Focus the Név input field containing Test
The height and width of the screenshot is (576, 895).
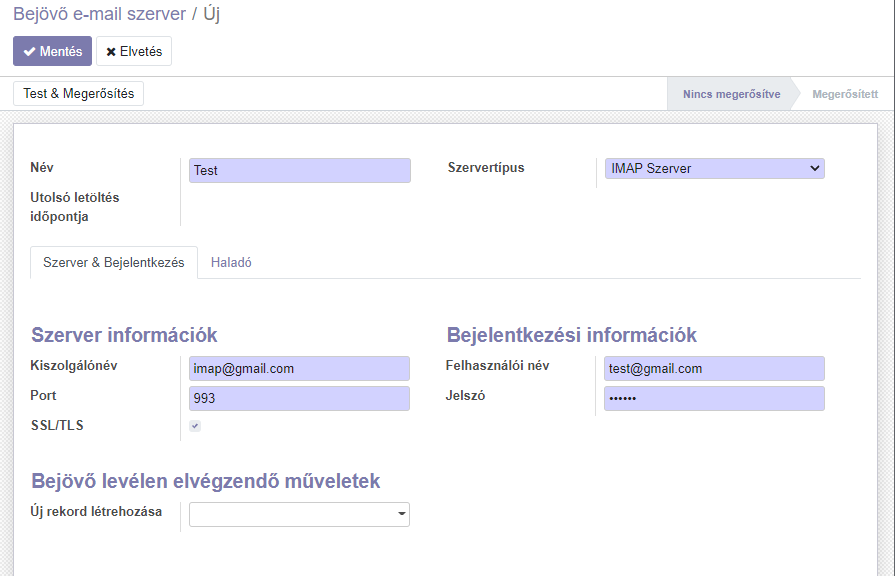[300, 171]
